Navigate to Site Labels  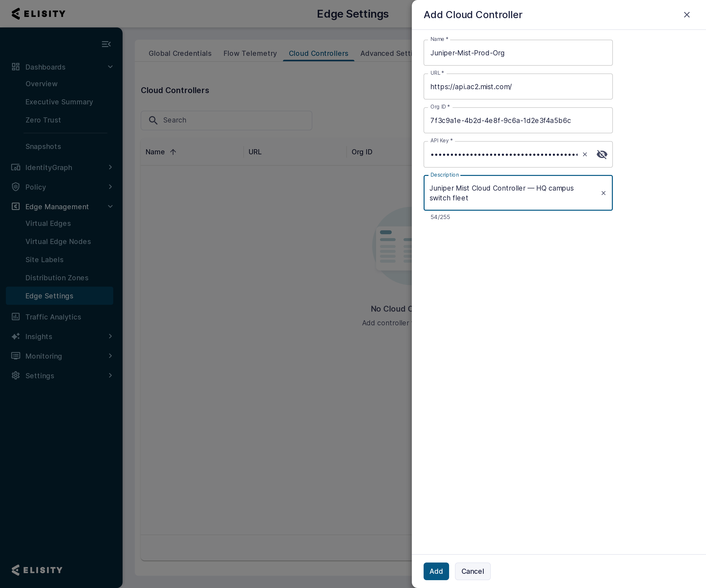tap(44, 260)
